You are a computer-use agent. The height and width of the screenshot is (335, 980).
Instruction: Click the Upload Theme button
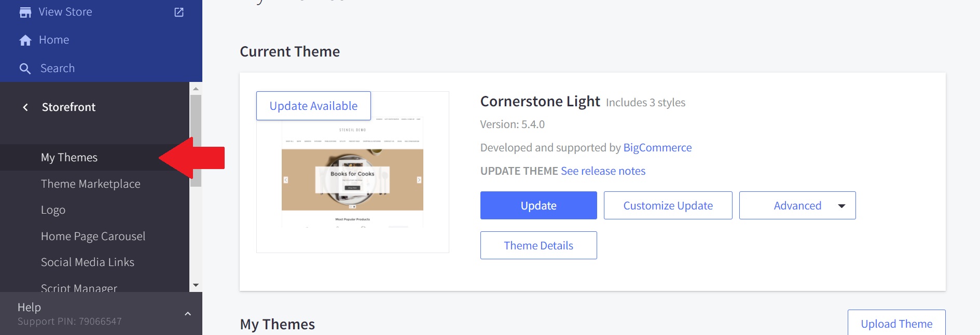click(896, 324)
